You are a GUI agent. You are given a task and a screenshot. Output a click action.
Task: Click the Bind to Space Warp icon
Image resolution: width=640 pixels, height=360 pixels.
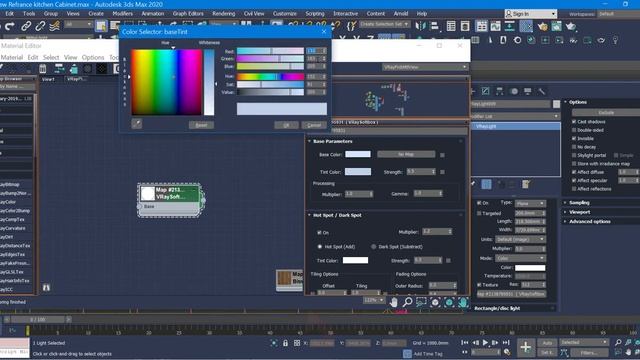click(x=54, y=27)
